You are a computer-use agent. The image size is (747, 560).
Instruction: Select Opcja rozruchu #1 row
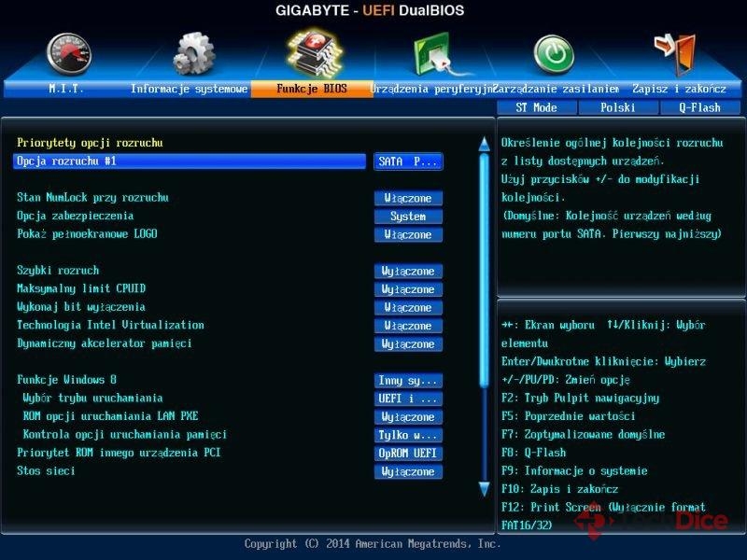[190, 161]
